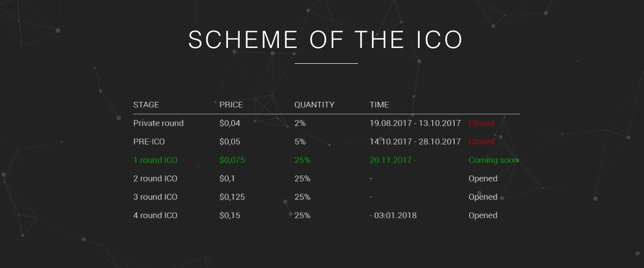Click the $0,075 price value
644x268 pixels.
[232, 160]
